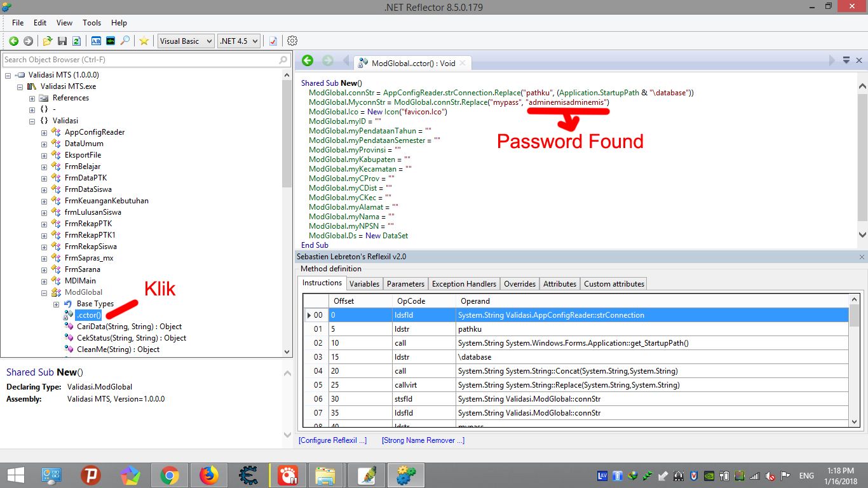Click the grey Forward arrow in toolbar

28,41
